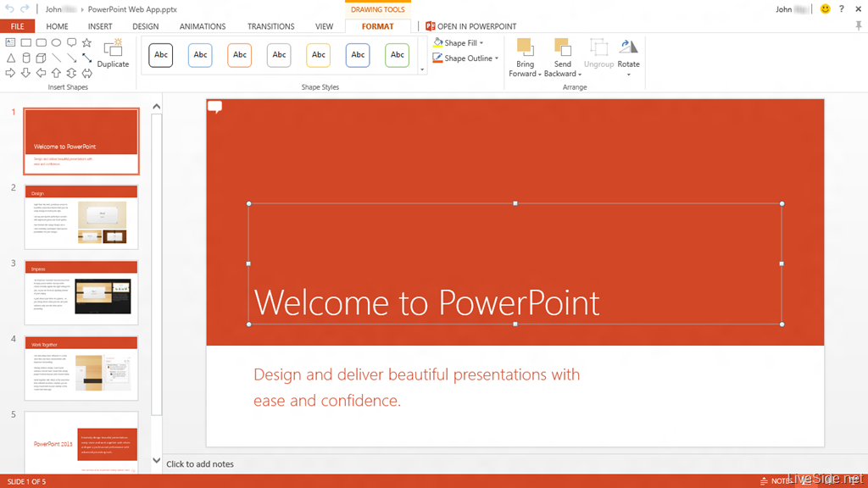Screen dimensions: 868x488
Task: Redo the last action
Action: pyautogui.click(x=25, y=8)
